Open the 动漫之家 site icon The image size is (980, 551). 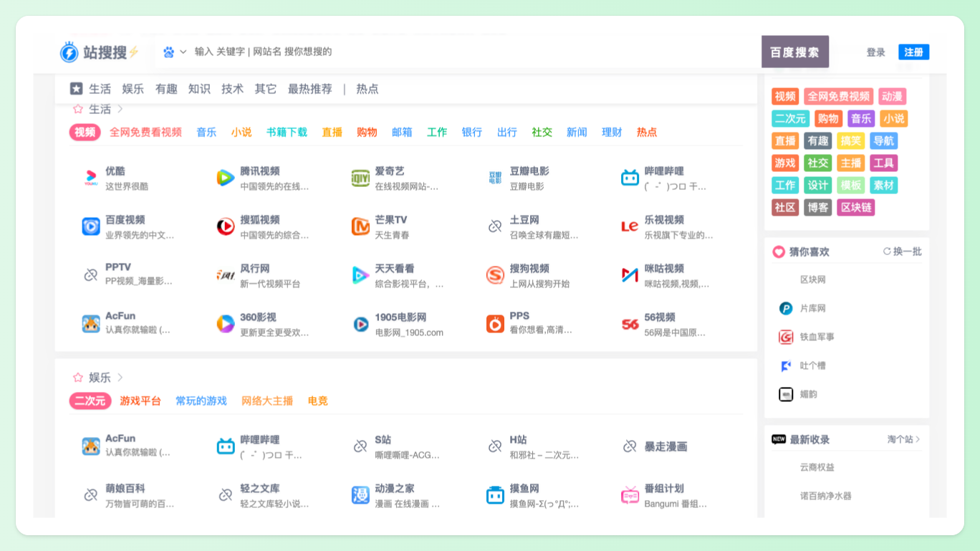tap(360, 494)
